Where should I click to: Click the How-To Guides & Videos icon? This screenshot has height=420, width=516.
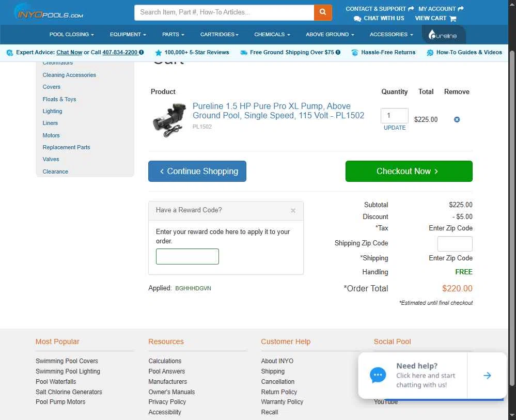click(430, 52)
